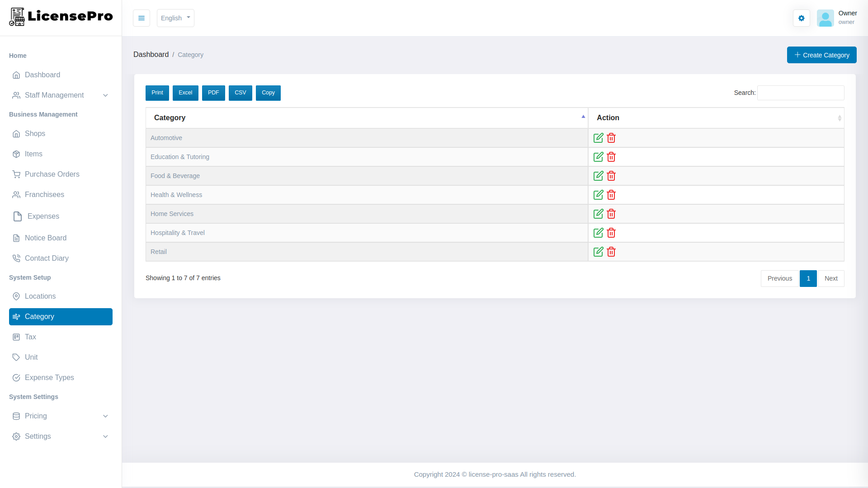Click the LicensePro logo
This screenshot has width=868, height=488.
pyautogui.click(x=60, y=17)
